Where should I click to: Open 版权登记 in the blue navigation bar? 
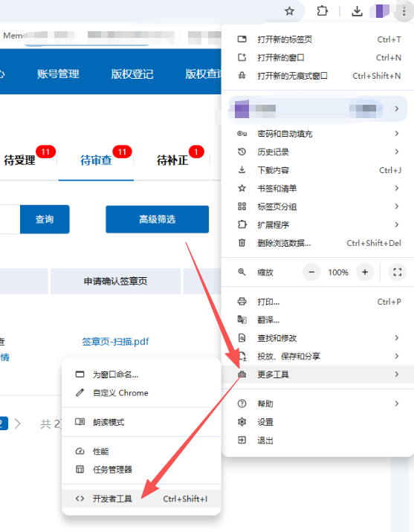132,74
